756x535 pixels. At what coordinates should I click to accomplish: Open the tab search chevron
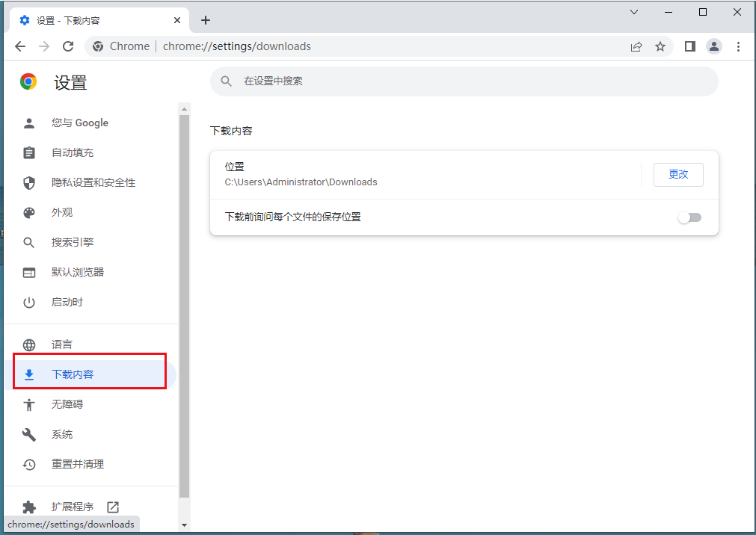[634, 12]
